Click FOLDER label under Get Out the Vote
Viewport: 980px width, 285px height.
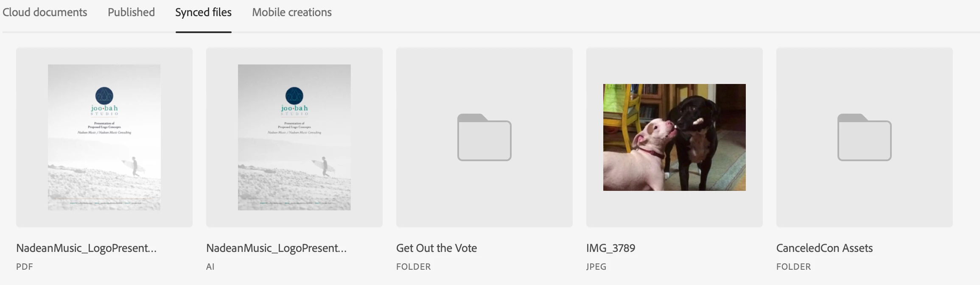tap(413, 267)
